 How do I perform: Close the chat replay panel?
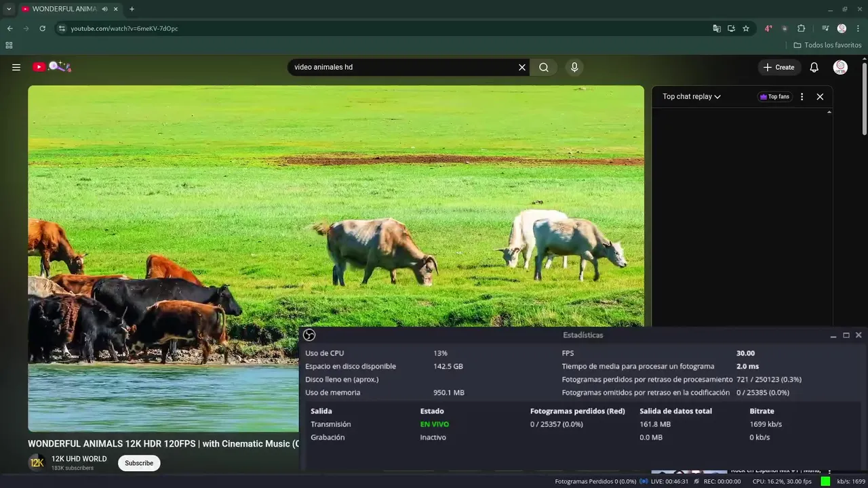(x=820, y=97)
